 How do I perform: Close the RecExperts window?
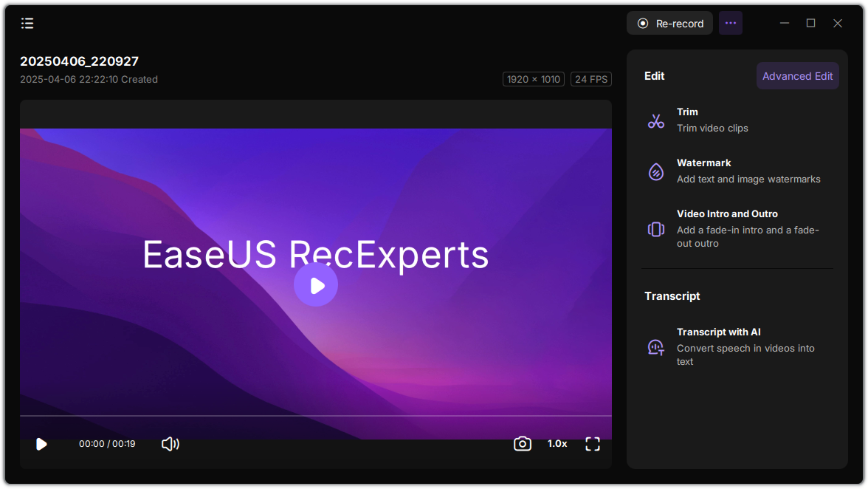838,23
